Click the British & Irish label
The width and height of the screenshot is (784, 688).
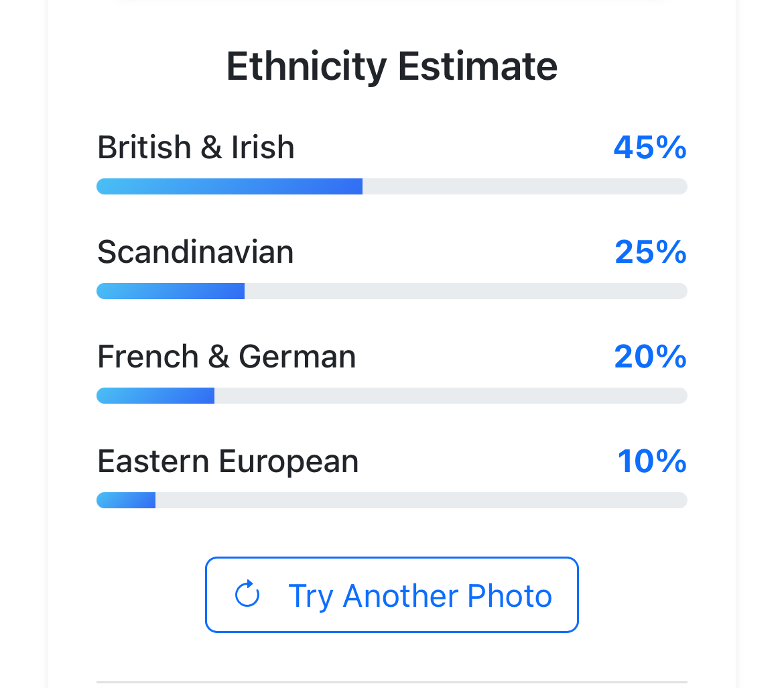pos(196,147)
